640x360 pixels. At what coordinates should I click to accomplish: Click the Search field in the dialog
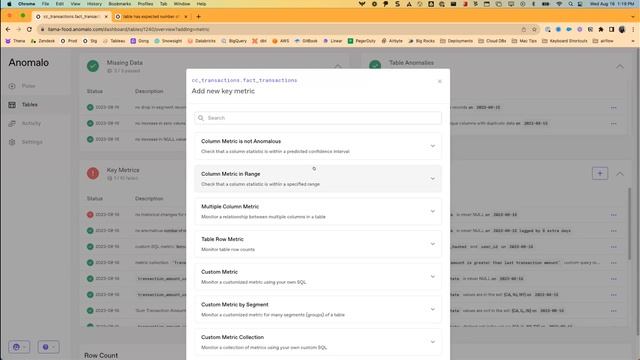click(x=318, y=118)
